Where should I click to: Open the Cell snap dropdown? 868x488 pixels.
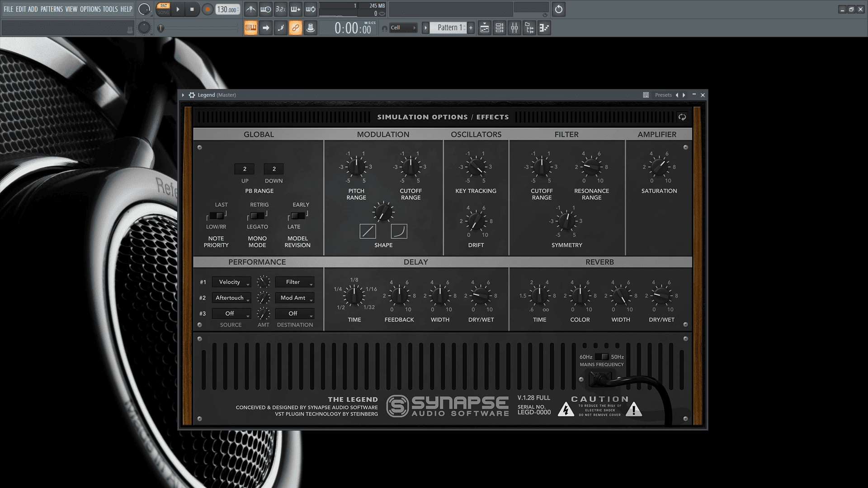click(x=403, y=28)
